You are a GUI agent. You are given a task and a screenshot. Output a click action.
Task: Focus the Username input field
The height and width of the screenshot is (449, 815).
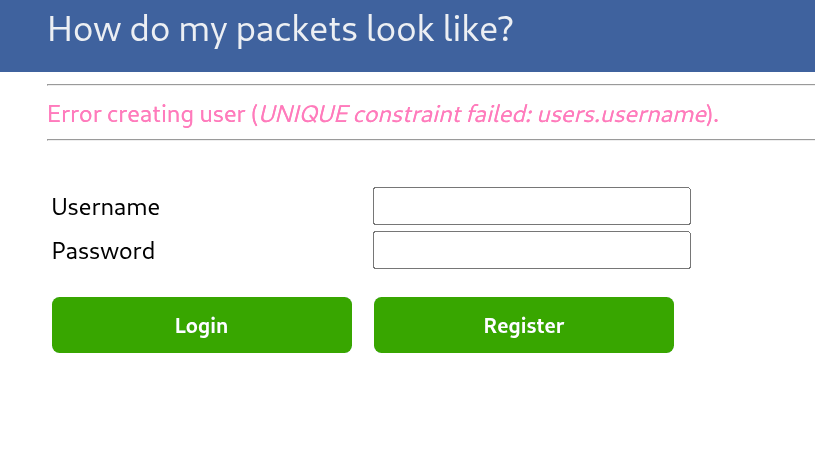pyautogui.click(x=531, y=206)
